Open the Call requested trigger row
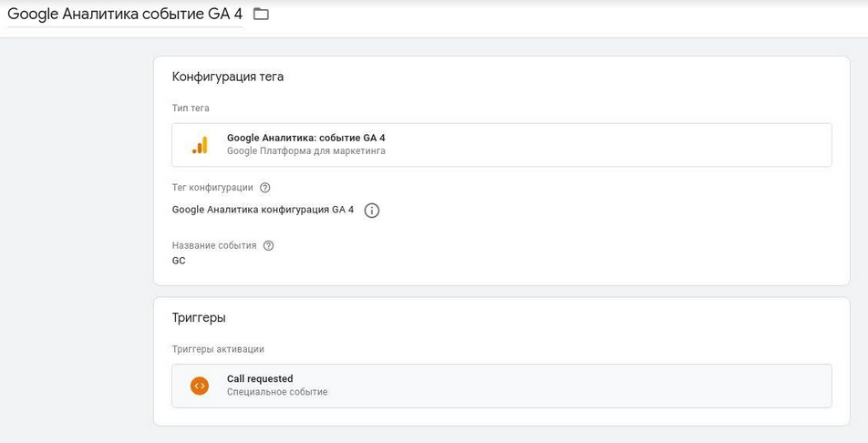The height and width of the screenshot is (443, 868). (501, 386)
